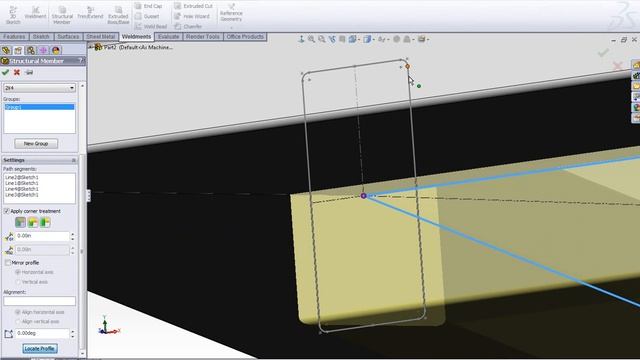Open the PropertyManager tab icon

(18, 50)
